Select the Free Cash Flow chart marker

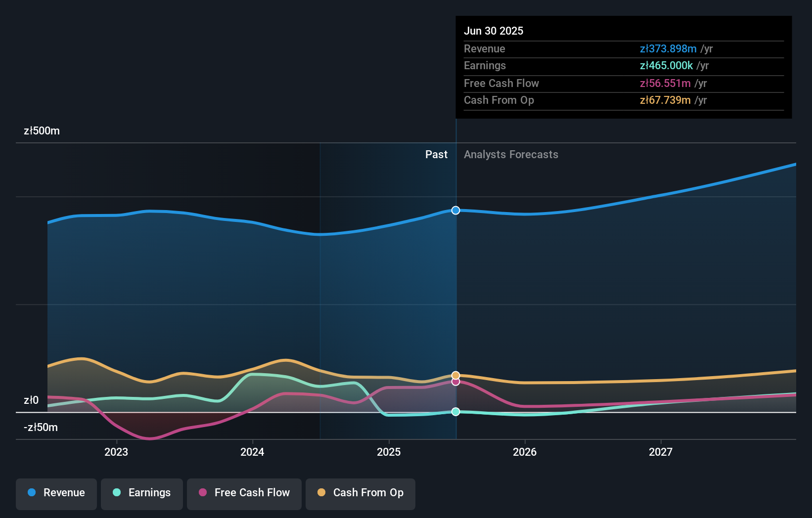click(455, 382)
